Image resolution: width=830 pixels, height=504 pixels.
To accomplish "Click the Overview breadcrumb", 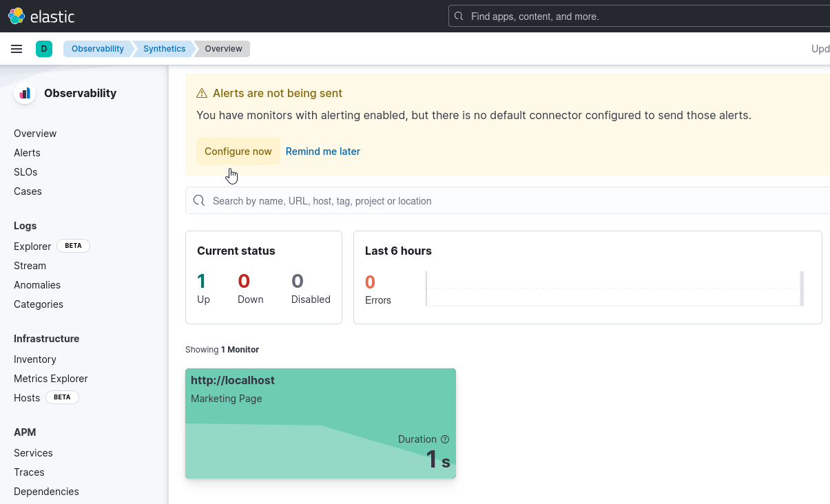I will (223, 49).
